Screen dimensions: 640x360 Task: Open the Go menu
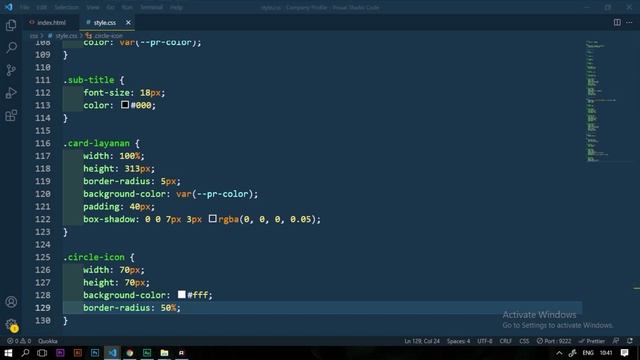111,7
